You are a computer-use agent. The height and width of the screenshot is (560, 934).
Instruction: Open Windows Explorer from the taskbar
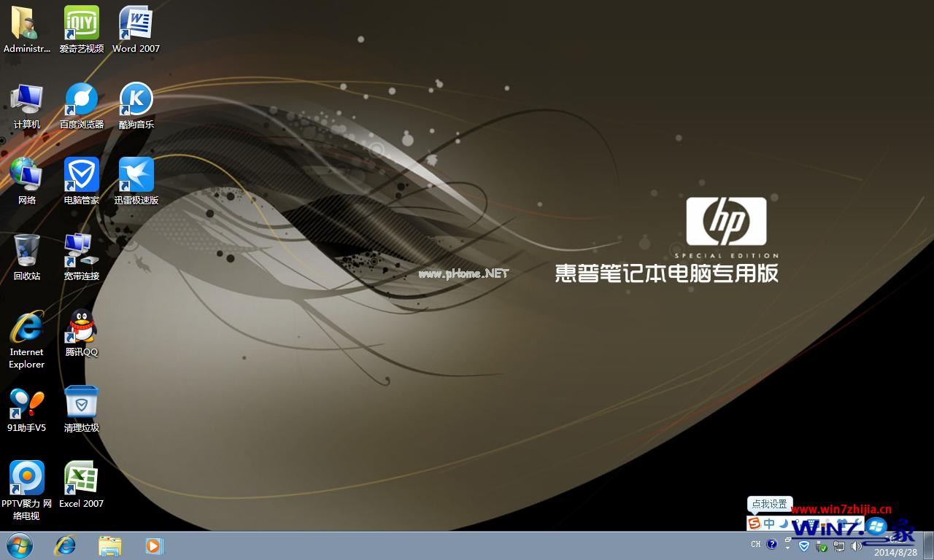point(110,545)
